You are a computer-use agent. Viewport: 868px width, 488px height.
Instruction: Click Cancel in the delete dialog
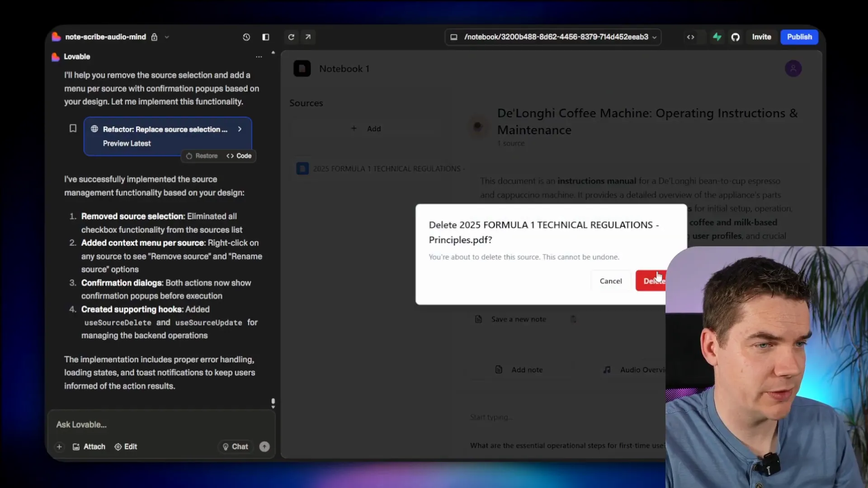(611, 281)
